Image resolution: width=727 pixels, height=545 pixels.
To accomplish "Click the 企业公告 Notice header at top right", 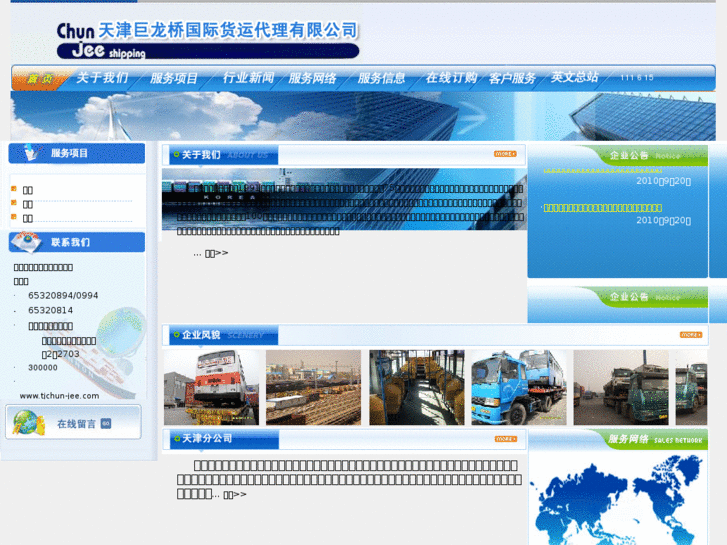I will click(644, 155).
